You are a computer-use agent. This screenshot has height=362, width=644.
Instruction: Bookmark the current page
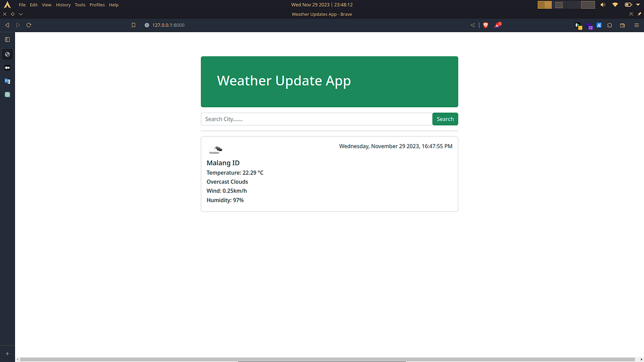133,25
